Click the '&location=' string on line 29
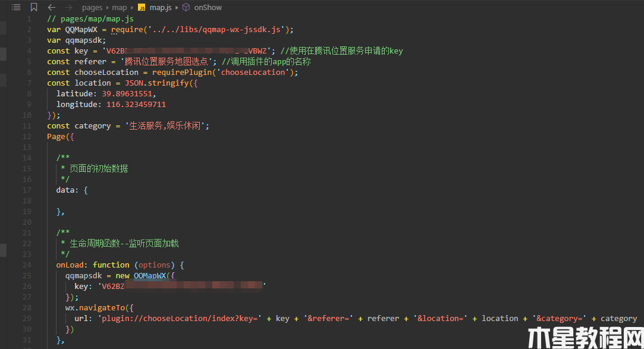This screenshot has width=644, height=349. (x=440, y=318)
